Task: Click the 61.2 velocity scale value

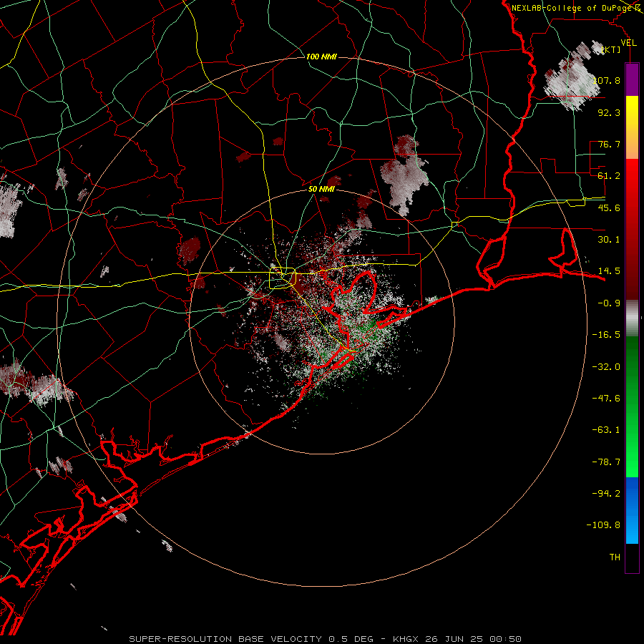Action: pos(609,176)
